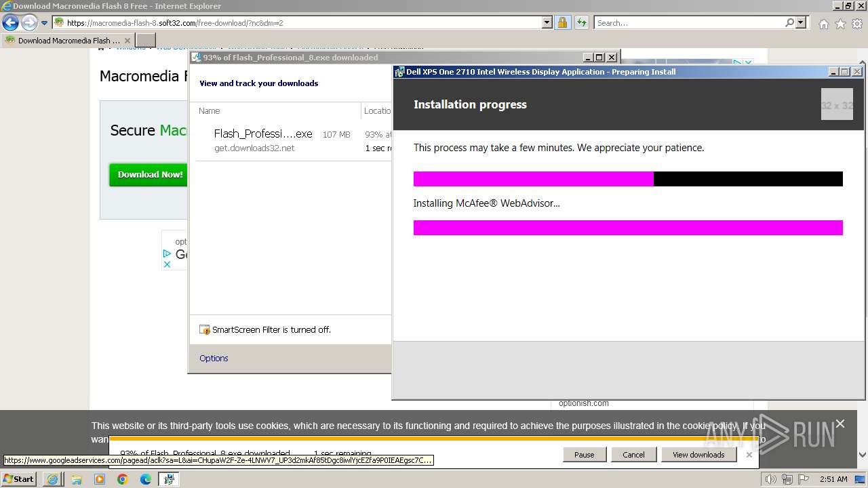Open the recent pages dropdown beside Forward
Screen dimensions: 868x488
[x=45, y=23]
